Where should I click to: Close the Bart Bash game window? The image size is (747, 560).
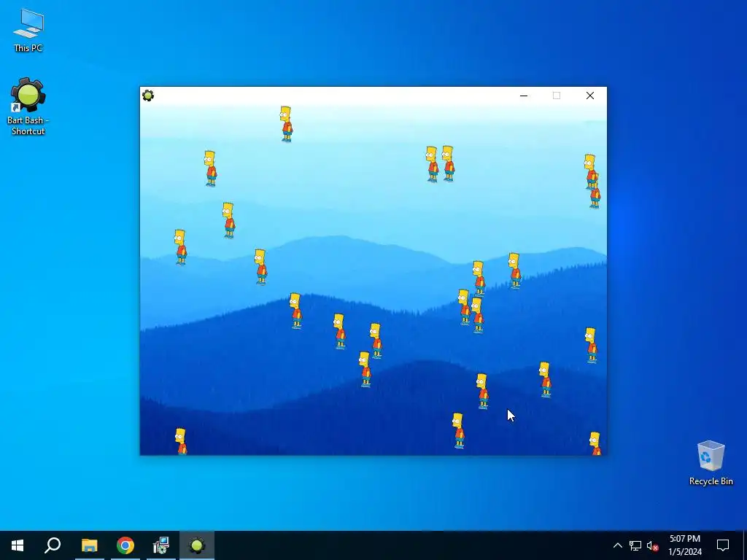coord(589,96)
